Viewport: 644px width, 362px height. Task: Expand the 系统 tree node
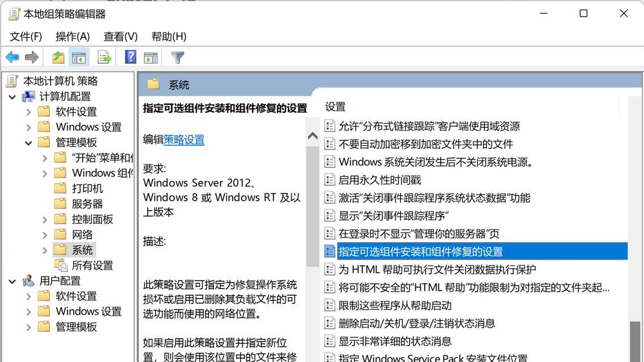(45, 251)
